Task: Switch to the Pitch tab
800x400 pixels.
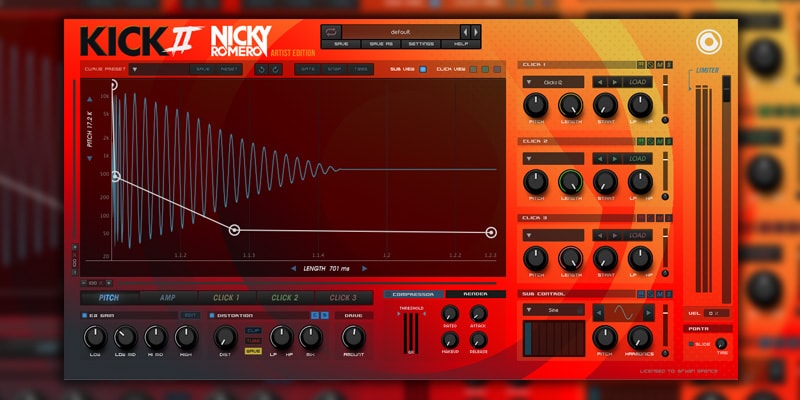Action: pyautogui.click(x=109, y=298)
